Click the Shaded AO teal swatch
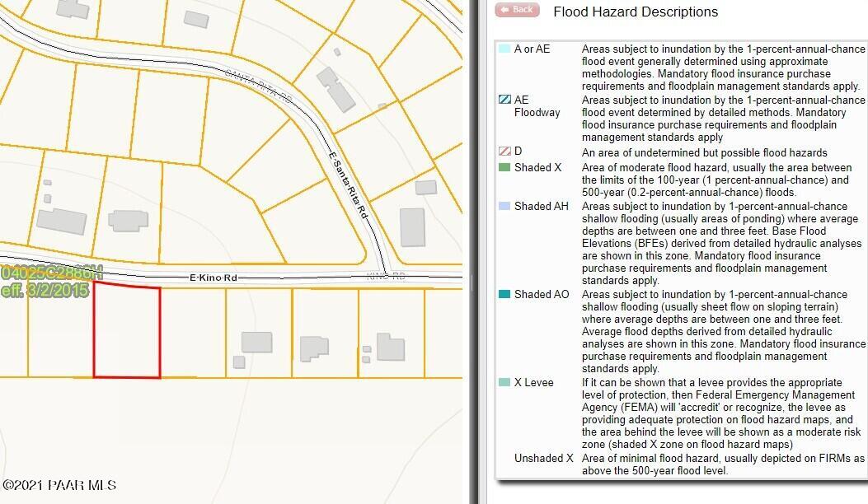868x504 pixels. pyautogui.click(x=504, y=294)
